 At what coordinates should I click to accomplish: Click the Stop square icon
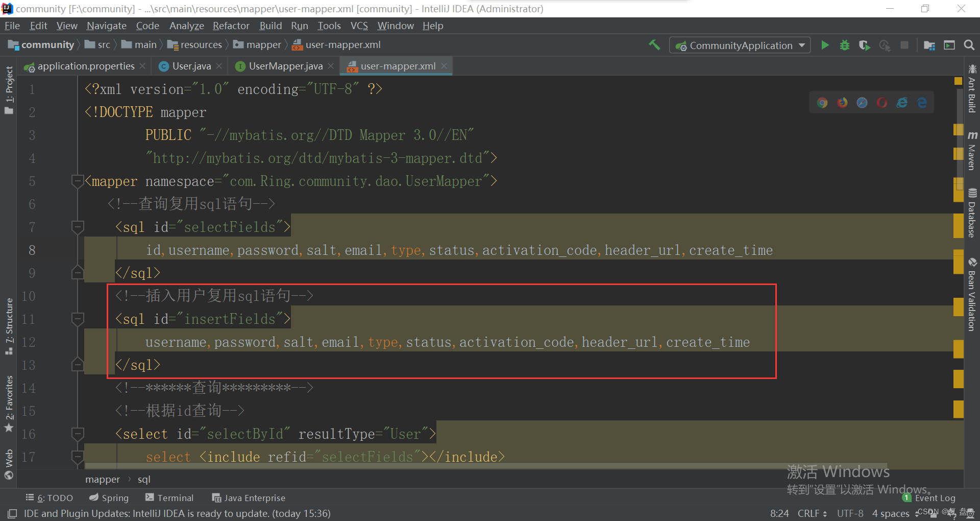click(904, 45)
